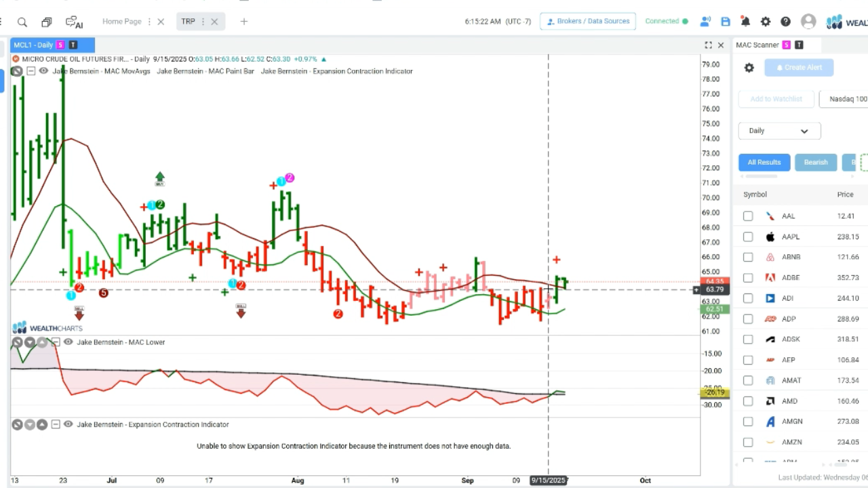Check the ADBE row checkbox

[748, 278]
